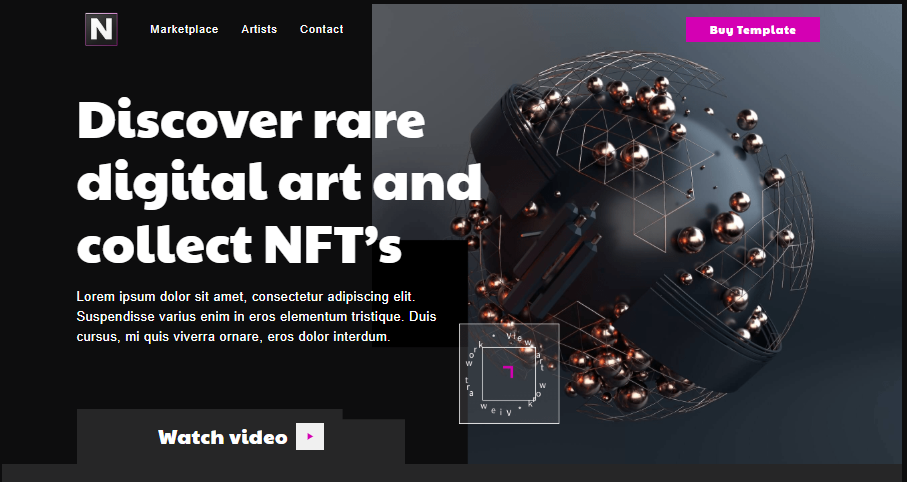Click 'Suspendisse varius enim' paragraph line
The image size is (907, 482).
point(256,317)
